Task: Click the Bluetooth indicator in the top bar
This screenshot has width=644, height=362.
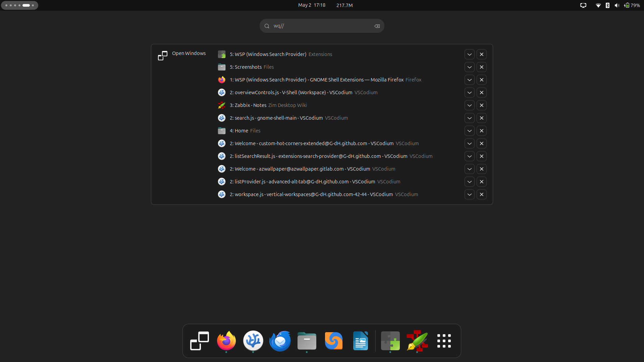Action: point(607,5)
